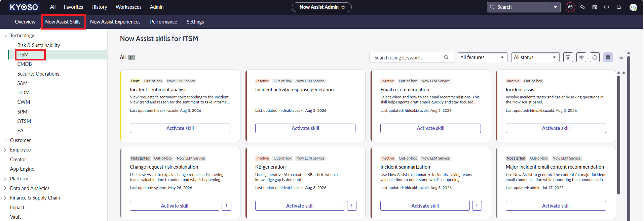Switch to the Performance tab

163,22
